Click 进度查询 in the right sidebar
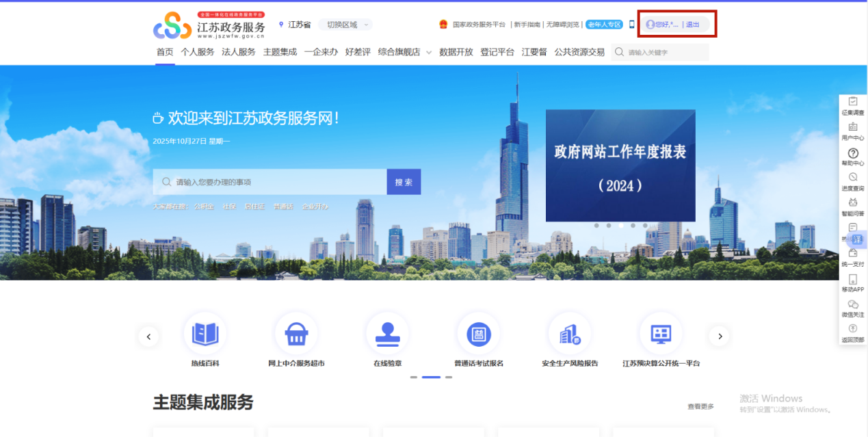Image resolution: width=868 pixels, height=437 pixels. click(x=853, y=179)
